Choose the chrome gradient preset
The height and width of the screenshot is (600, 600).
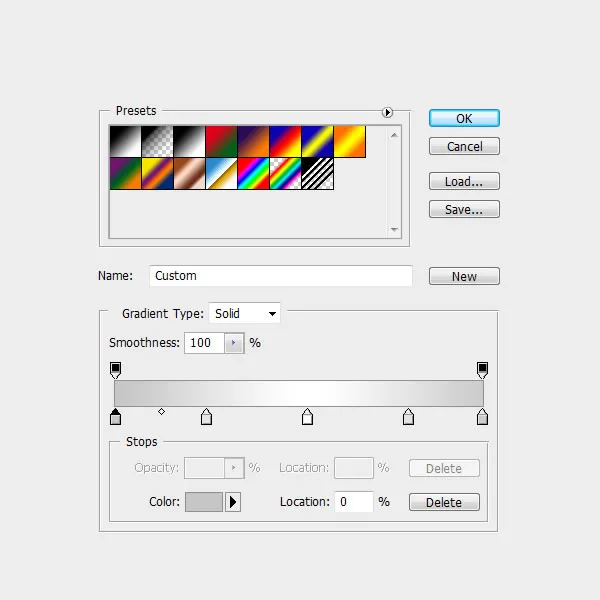coord(222,174)
